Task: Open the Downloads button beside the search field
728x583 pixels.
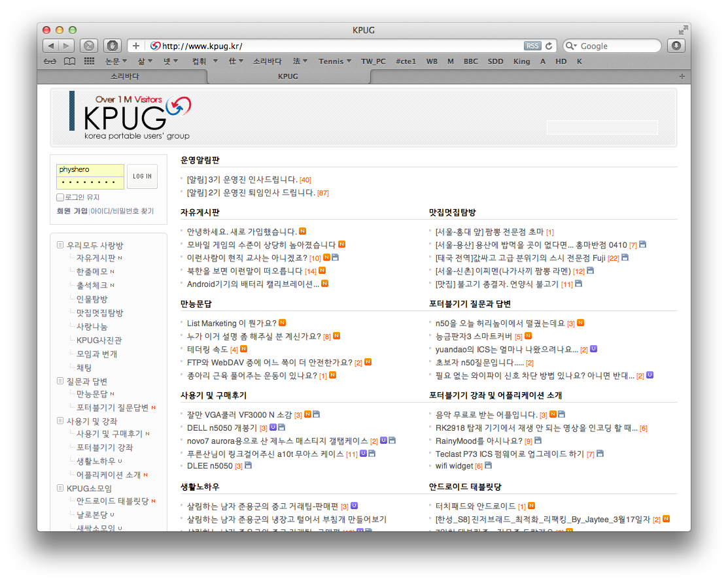Action: point(676,46)
